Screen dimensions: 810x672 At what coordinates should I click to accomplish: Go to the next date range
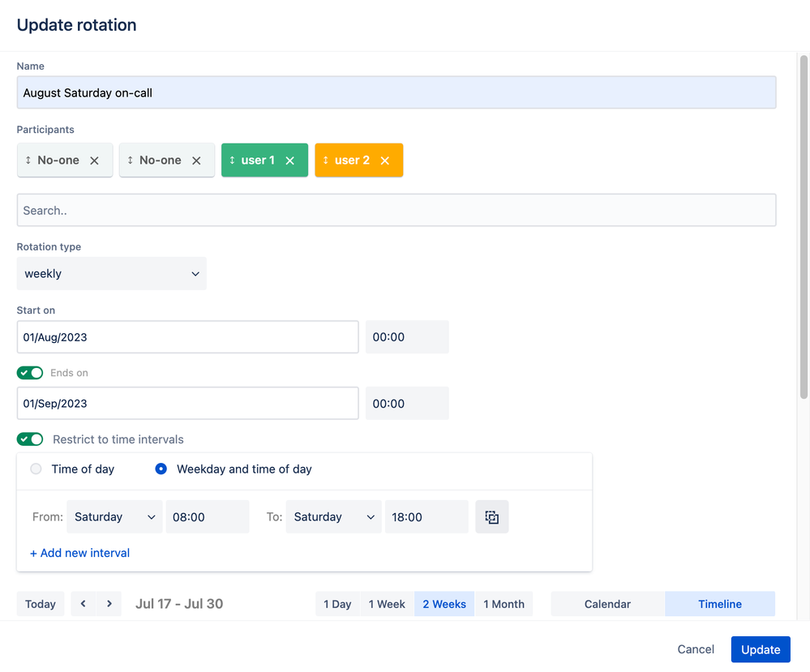(x=109, y=603)
